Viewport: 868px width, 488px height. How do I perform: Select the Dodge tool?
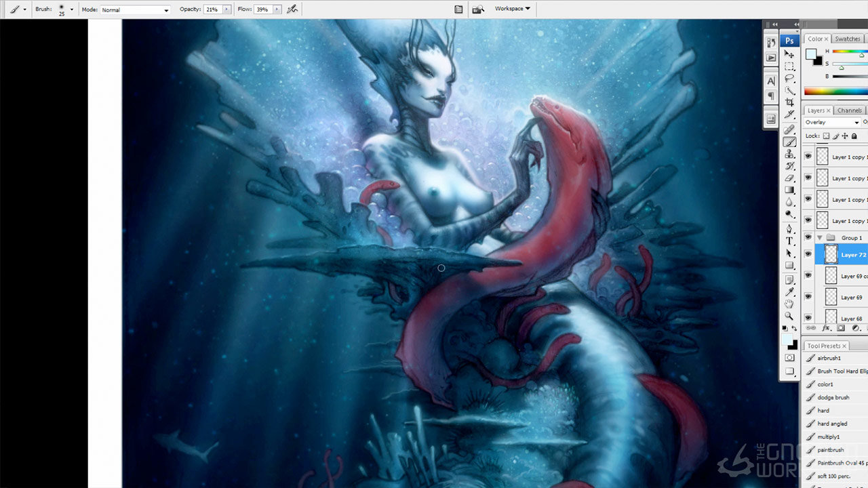[789, 214]
